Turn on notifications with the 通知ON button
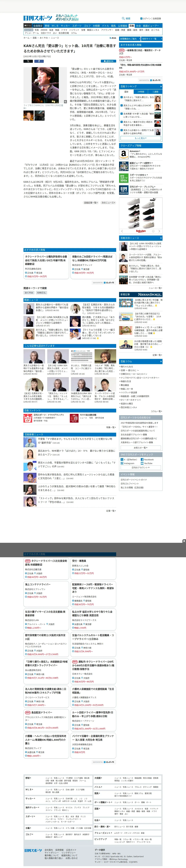This screenshot has height=868, width=186. coord(108,61)
